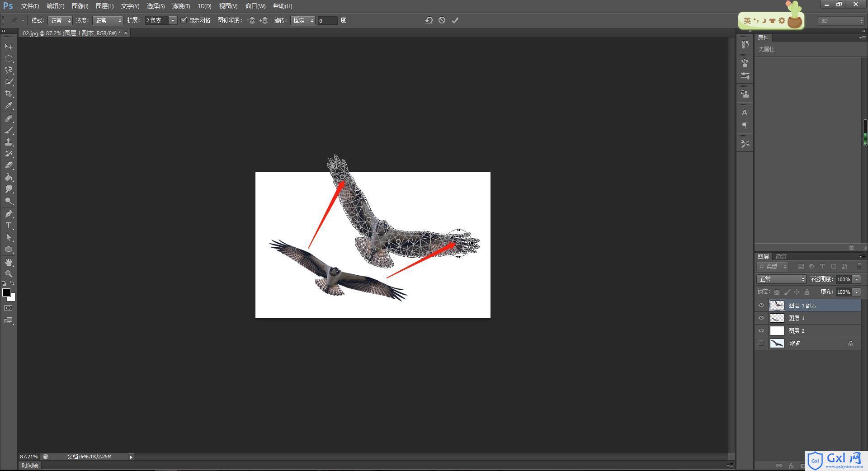Select the Healing Brush tool
The width and height of the screenshot is (868, 471).
(9, 118)
